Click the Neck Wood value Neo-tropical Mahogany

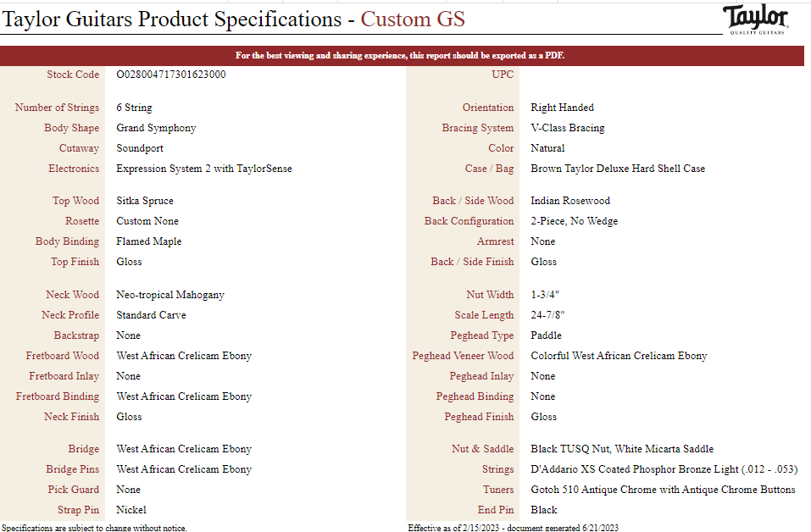pos(170,295)
